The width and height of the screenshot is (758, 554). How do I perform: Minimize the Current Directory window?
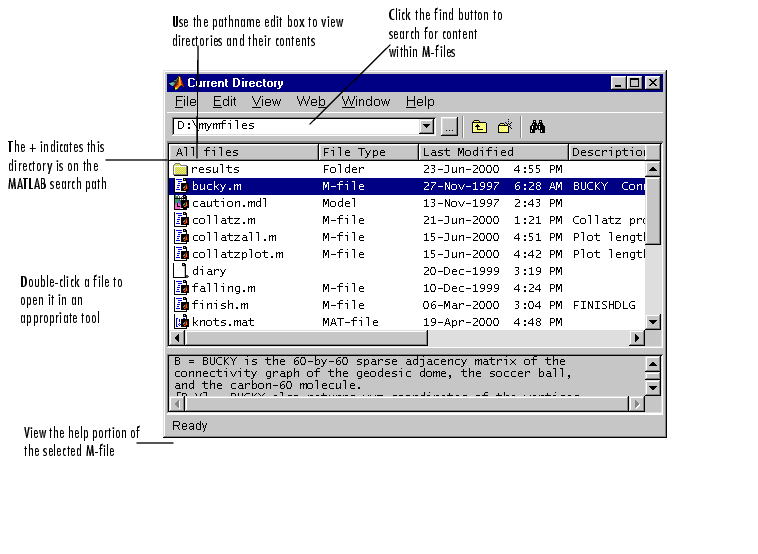pyautogui.click(x=618, y=83)
